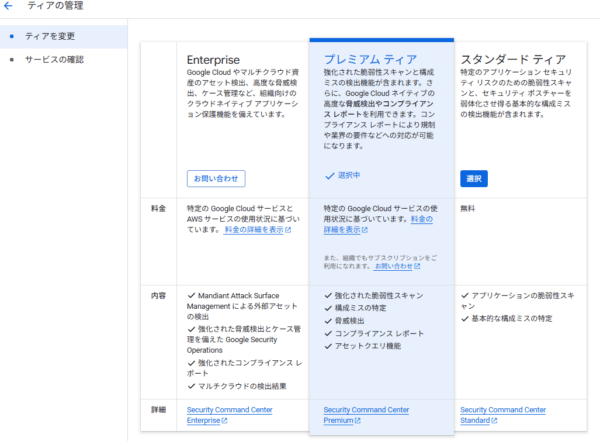Click the コンプライアンス レポート feature in Premium

point(374,333)
